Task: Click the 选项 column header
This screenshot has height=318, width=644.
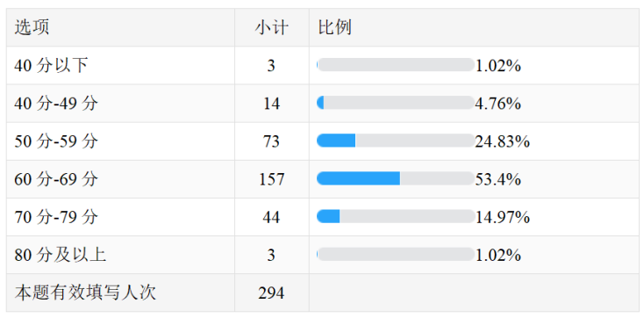Action: (32, 27)
